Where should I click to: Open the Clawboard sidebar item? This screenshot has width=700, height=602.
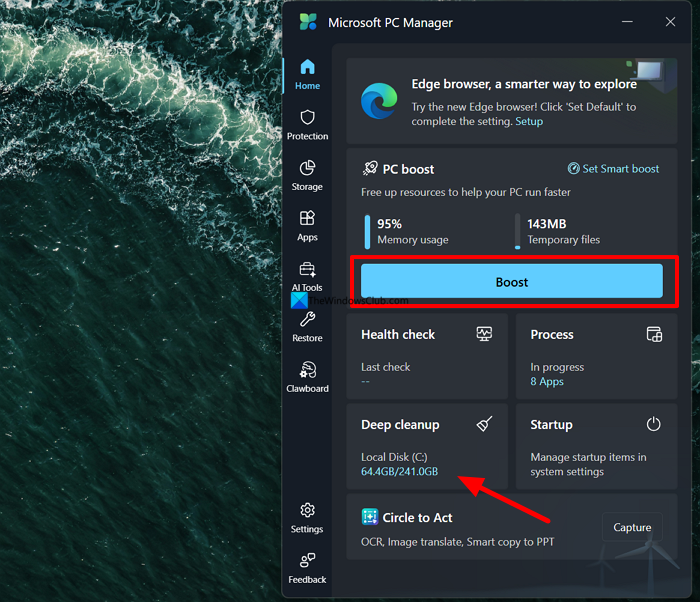[307, 377]
